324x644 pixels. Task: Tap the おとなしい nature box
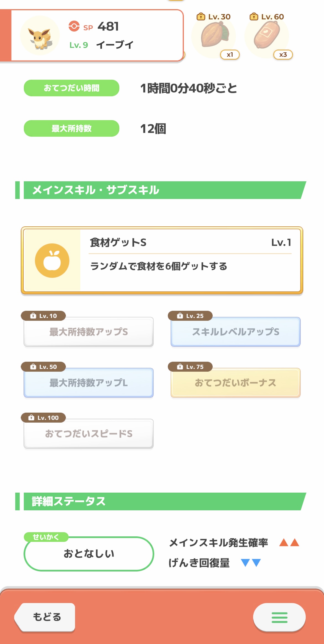[x=89, y=554]
